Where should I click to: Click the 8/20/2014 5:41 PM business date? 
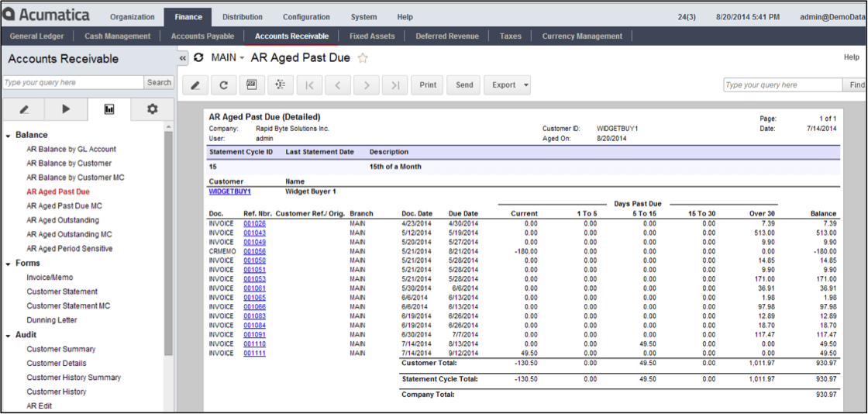tap(747, 17)
